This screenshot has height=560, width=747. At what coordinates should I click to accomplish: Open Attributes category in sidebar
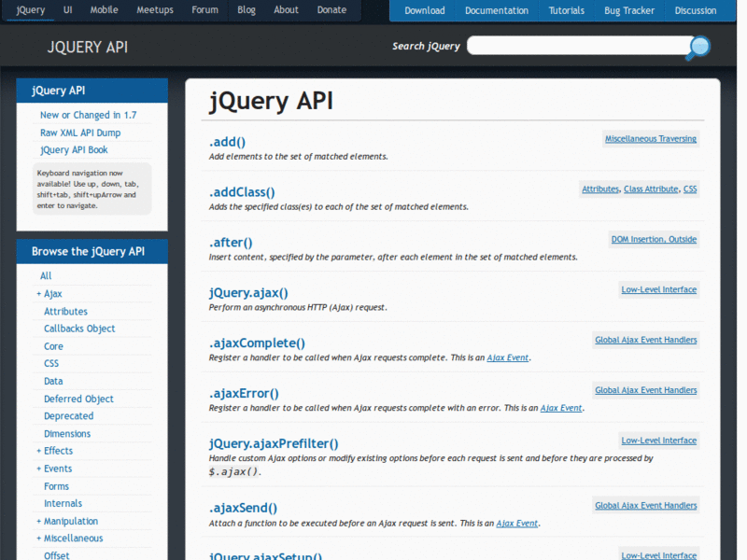[x=65, y=312]
